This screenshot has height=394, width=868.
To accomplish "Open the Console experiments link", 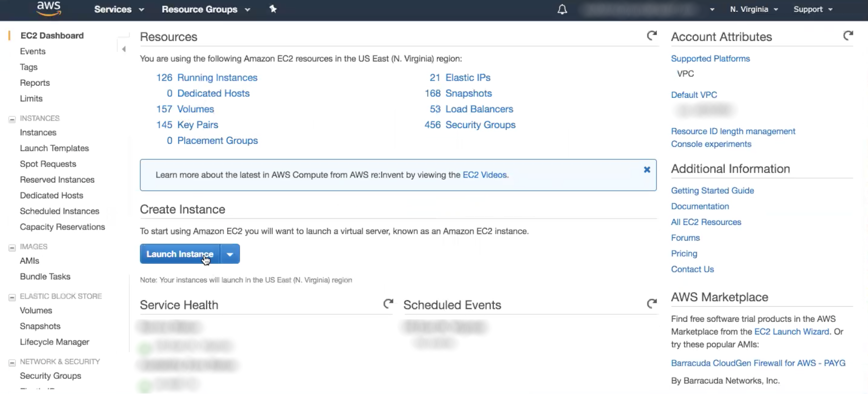I will (711, 144).
